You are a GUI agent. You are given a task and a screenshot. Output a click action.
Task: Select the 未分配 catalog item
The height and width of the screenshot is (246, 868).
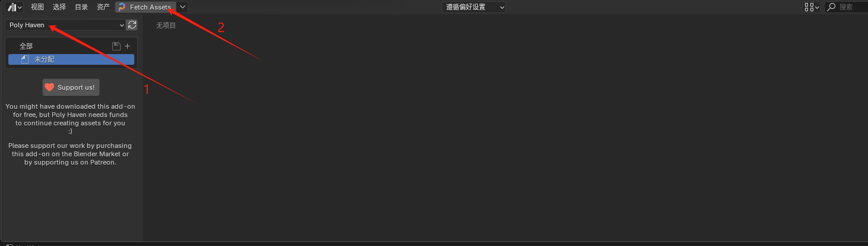tap(71, 59)
